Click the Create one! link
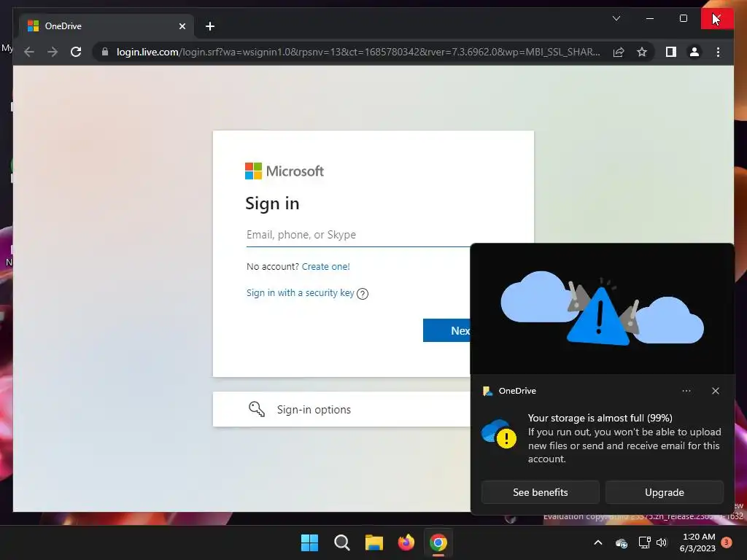 325,267
